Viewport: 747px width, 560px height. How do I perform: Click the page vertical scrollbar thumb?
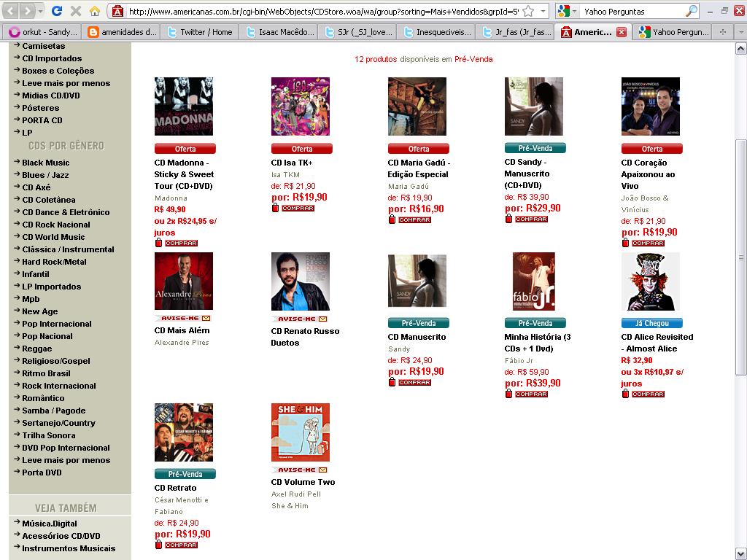point(741,257)
